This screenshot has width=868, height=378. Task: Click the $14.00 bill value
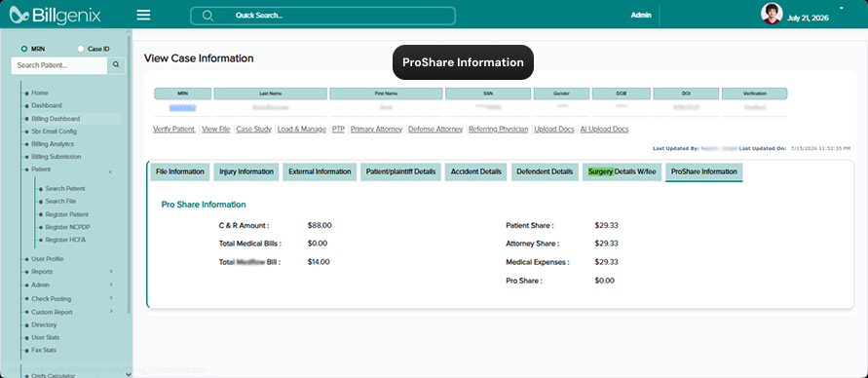[319, 262]
